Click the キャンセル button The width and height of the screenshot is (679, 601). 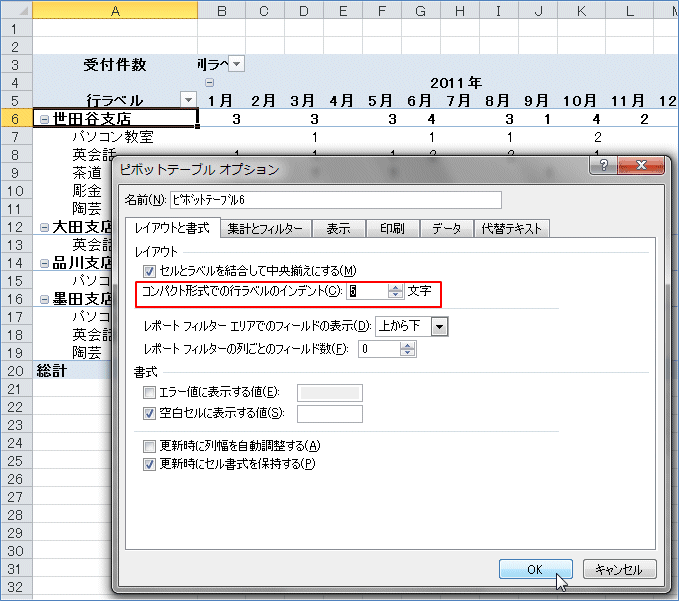pos(619,569)
